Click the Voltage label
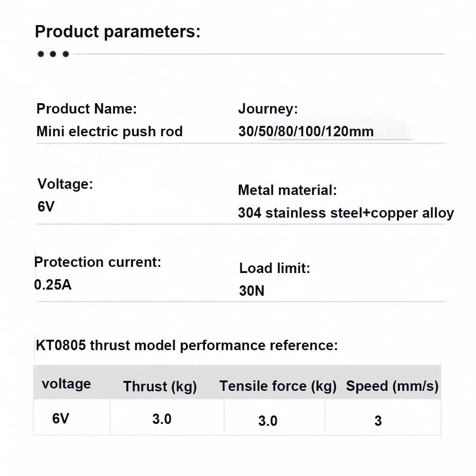Screen dimensions: 476x476 65,184
